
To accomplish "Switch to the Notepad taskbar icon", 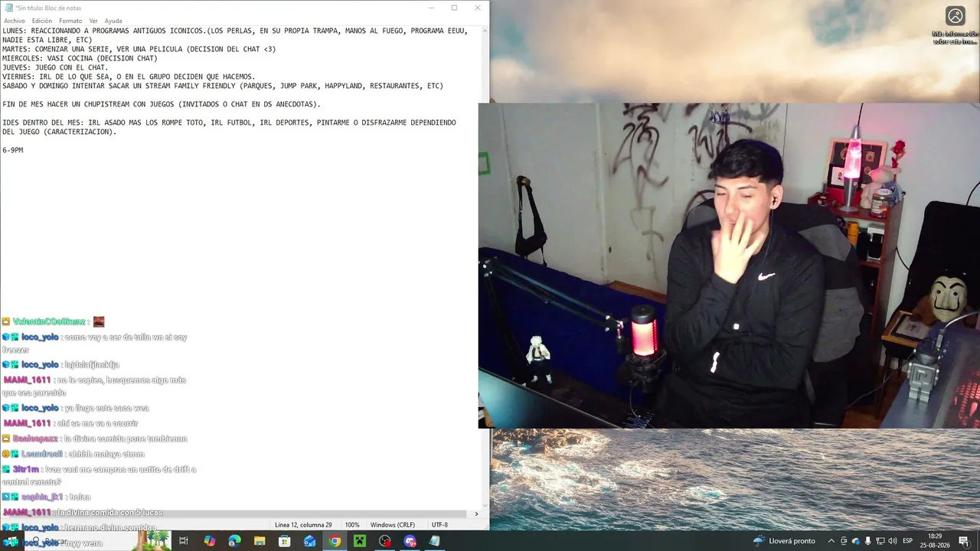I will pos(435,541).
